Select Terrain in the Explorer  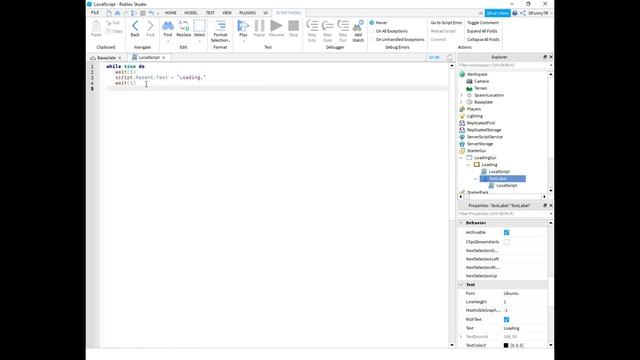point(480,88)
